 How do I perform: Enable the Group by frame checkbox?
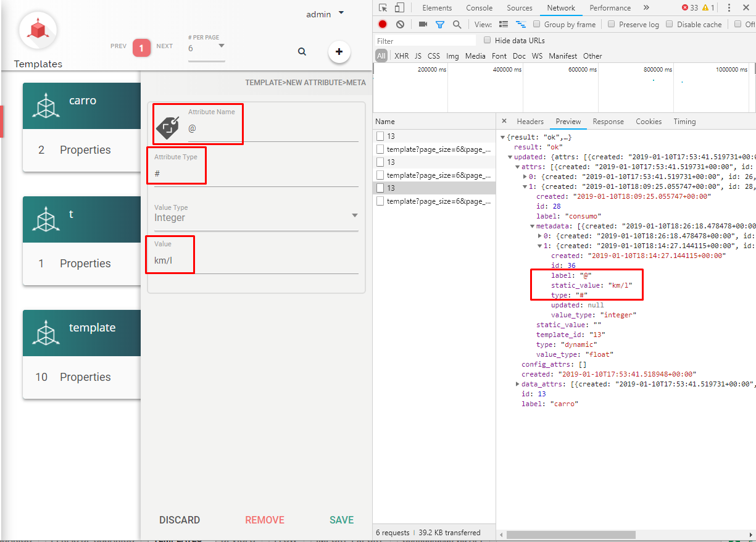coord(537,25)
